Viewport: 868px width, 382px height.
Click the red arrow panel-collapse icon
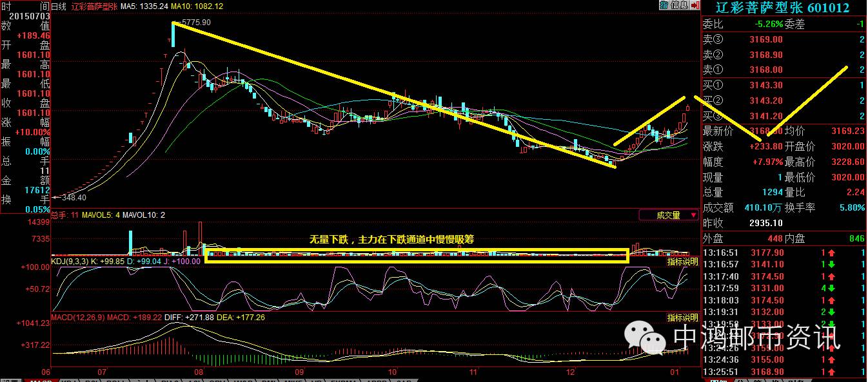click(x=694, y=5)
